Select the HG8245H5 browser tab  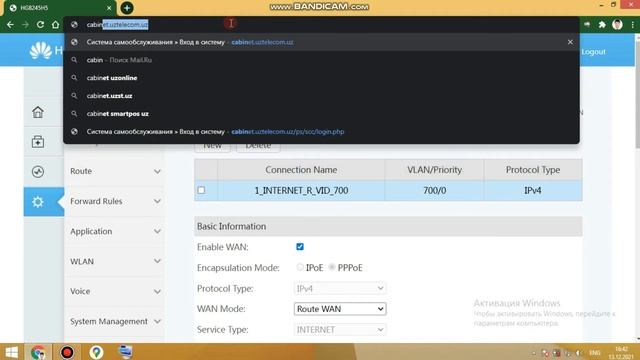click(x=59, y=8)
